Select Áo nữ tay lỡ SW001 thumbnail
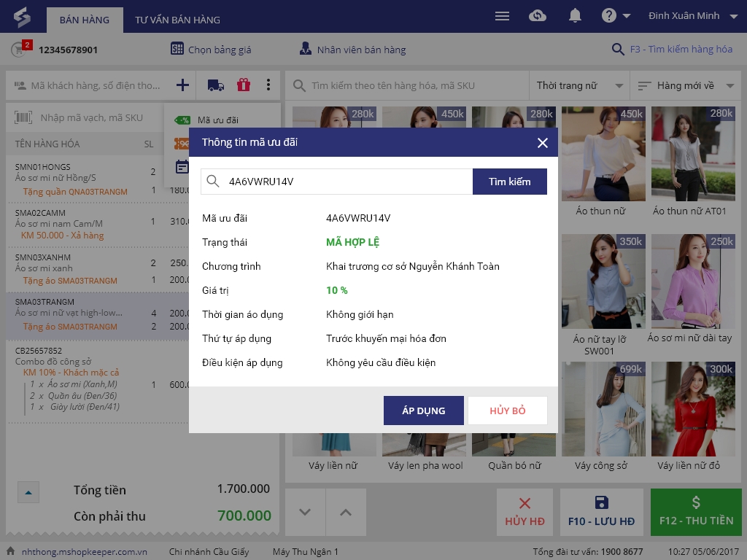Screen dimensions: 747x560 click(603, 281)
